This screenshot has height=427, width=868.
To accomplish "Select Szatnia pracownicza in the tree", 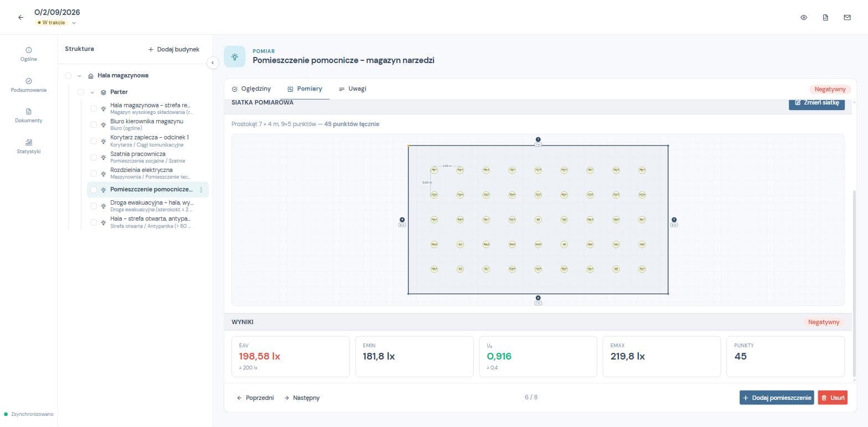I will pyautogui.click(x=147, y=157).
